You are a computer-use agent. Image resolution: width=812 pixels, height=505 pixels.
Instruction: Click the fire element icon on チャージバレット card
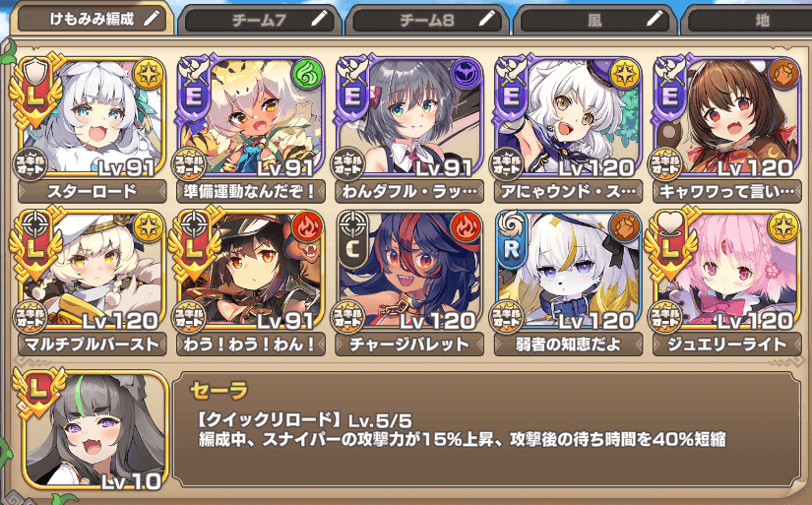467,226
